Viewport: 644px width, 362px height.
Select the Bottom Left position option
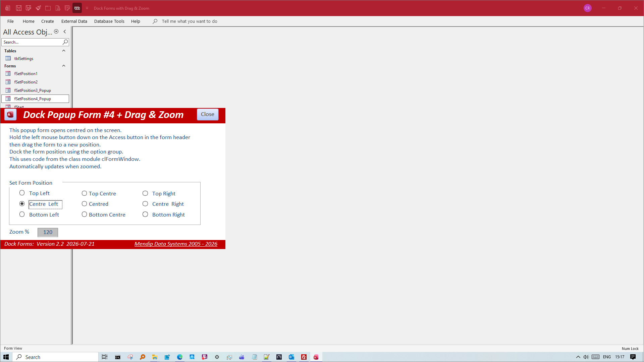click(22, 214)
